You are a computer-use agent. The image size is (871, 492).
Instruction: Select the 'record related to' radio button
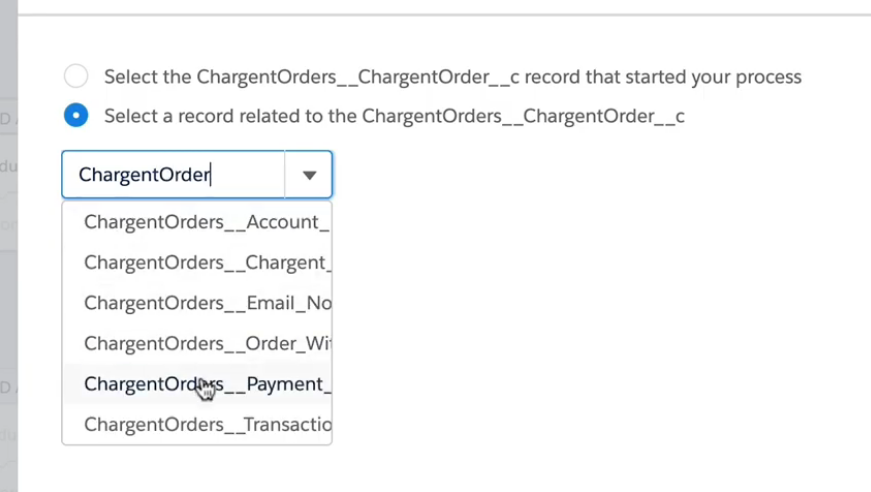click(x=76, y=116)
